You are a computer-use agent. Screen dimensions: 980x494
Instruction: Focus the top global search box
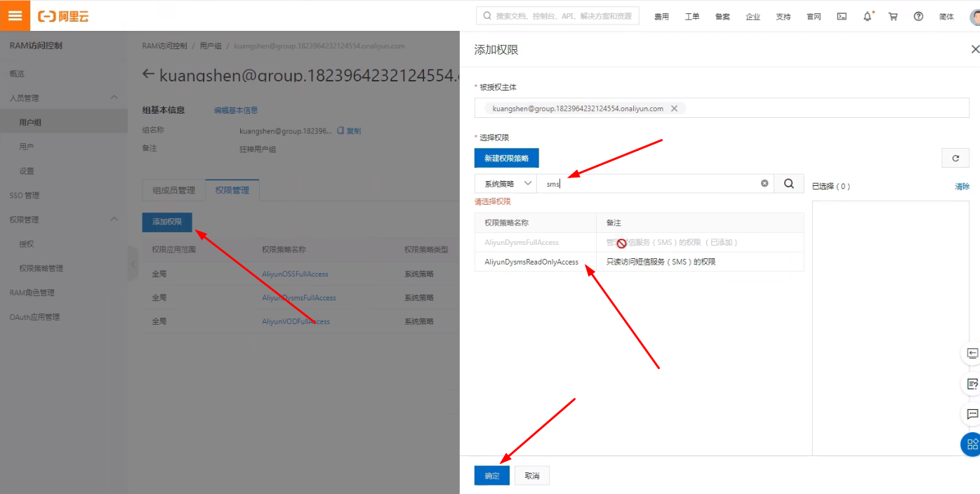coord(557,15)
